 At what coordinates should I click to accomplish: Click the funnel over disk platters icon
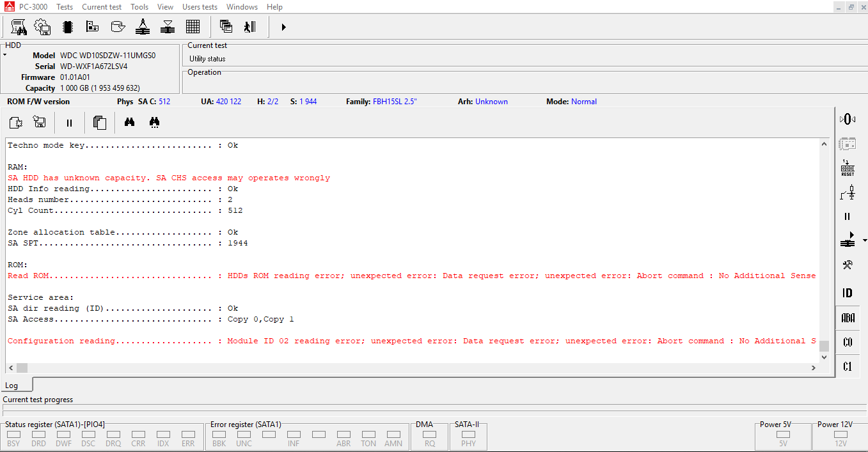[x=168, y=27]
